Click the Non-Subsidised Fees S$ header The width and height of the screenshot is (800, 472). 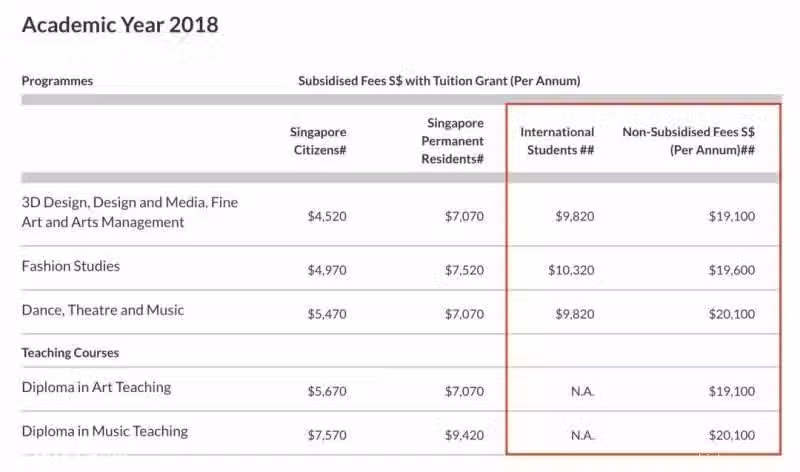pos(689,141)
